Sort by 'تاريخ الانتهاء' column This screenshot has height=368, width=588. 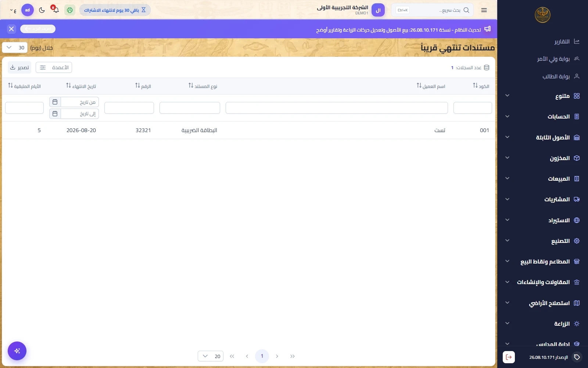click(x=81, y=86)
